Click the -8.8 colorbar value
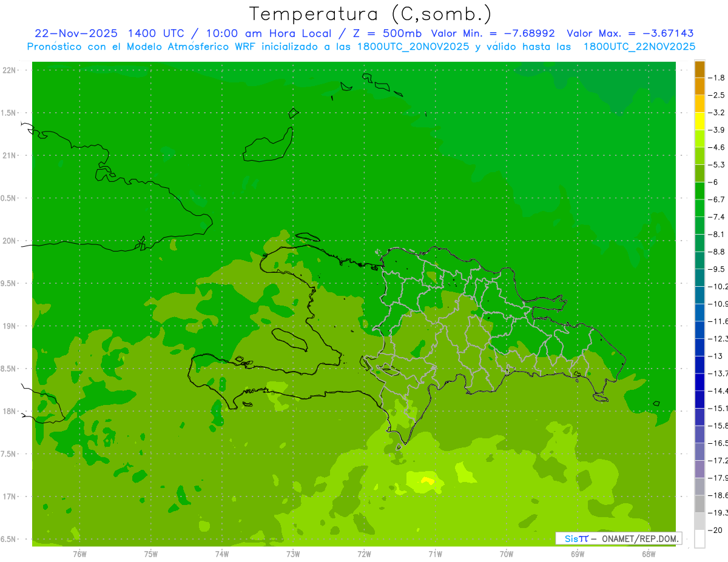 coord(716,252)
